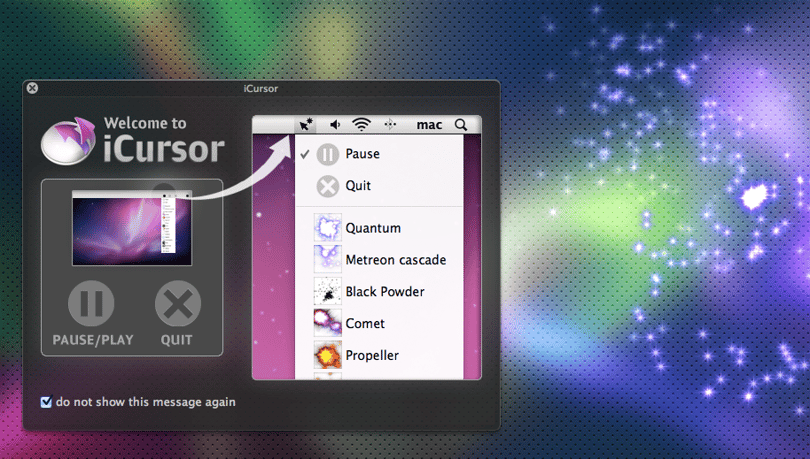Image resolution: width=810 pixels, height=459 pixels.
Task: Pick Quantum from the effects list
Action: [x=373, y=228]
